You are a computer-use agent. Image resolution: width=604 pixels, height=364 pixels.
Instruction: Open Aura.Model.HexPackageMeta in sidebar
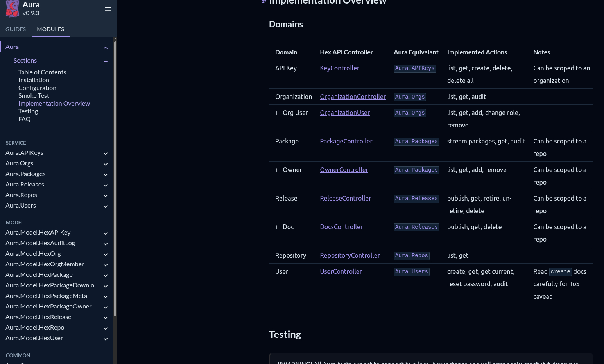coord(46,296)
